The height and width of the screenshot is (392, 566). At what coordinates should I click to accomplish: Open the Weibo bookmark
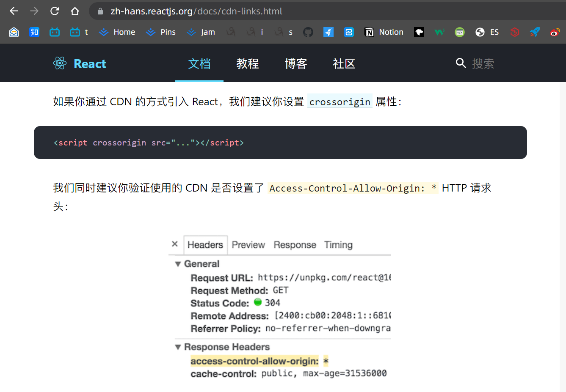555,32
